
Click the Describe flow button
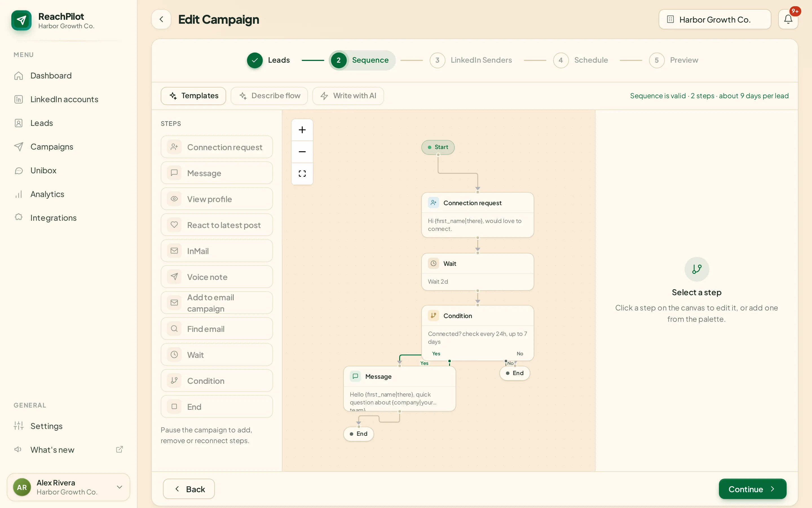click(269, 96)
